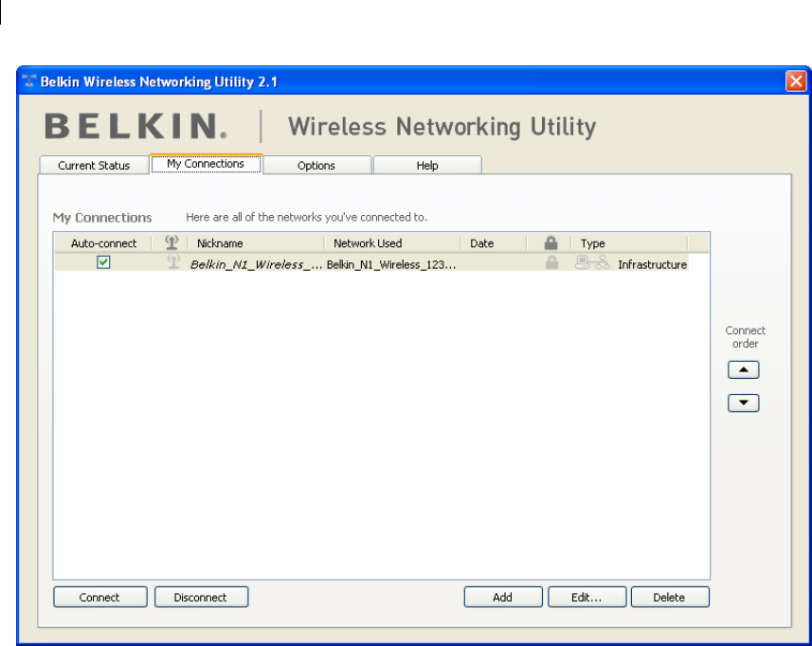Sort by Auto-connect column header

(x=103, y=242)
